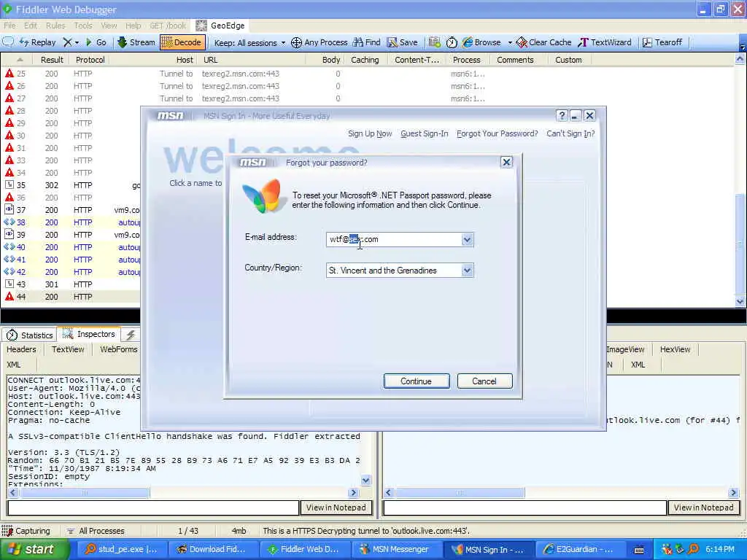Viewport: 747px width, 560px height.
Task: Select session 43 with 301 result
Action: pos(72,284)
